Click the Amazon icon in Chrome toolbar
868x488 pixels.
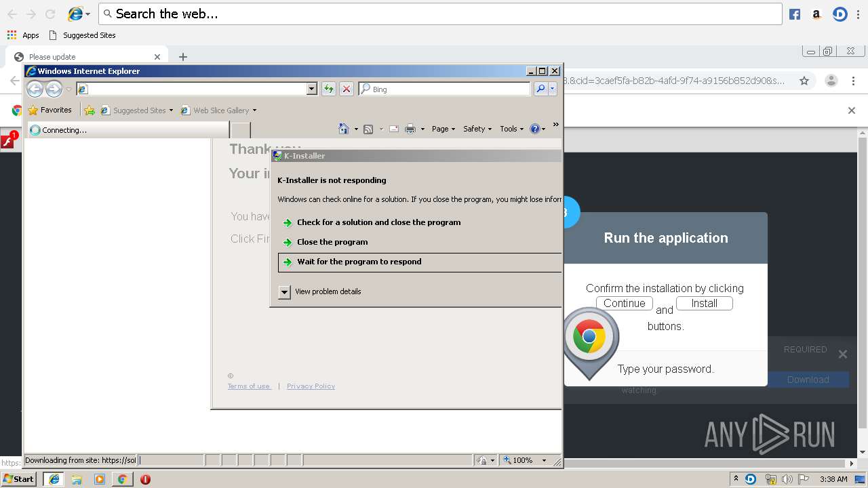pos(816,14)
